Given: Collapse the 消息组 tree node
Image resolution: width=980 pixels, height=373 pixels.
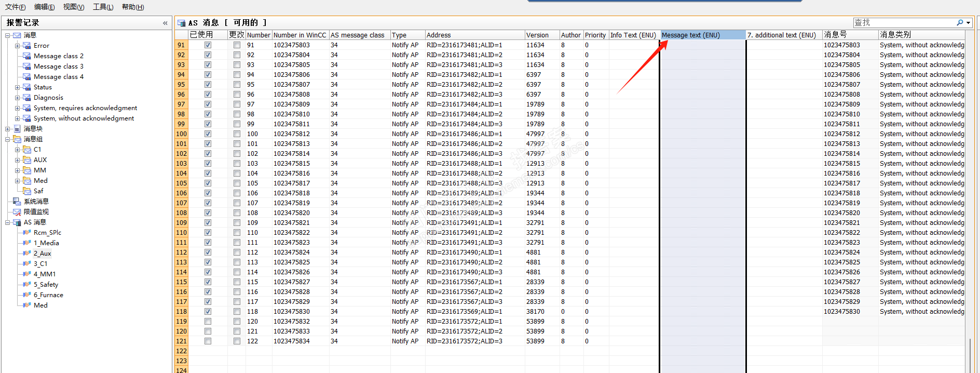Looking at the screenshot, I should coord(8,139).
